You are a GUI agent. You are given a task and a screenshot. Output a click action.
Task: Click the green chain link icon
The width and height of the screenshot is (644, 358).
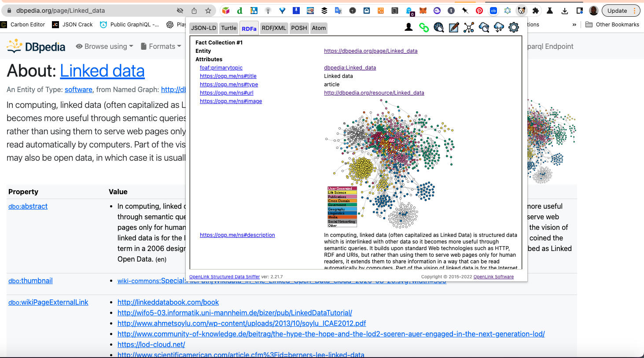(424, 28)
